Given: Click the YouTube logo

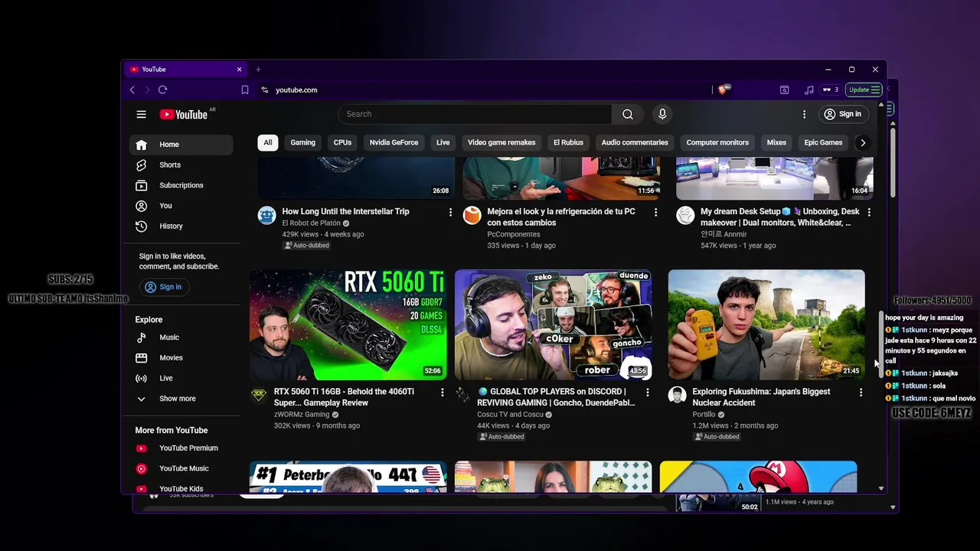Looking at the screenshot, I should coord(184,114).
